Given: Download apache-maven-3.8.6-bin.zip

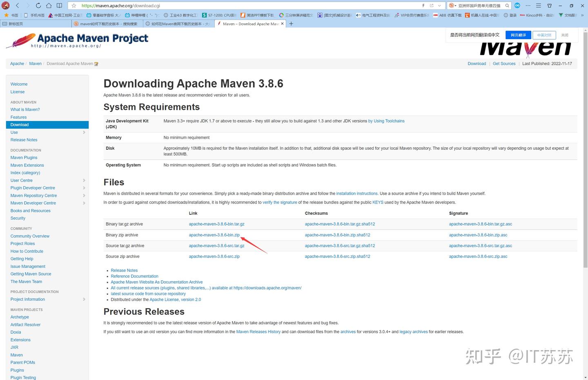Looking at the screenshot, I should point(214,235).
